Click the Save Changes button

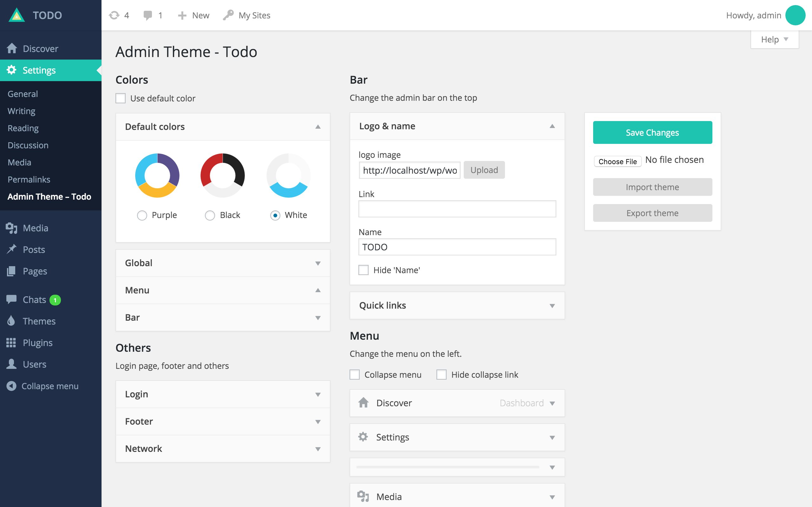pyautogui.click(x=652, y=132)
